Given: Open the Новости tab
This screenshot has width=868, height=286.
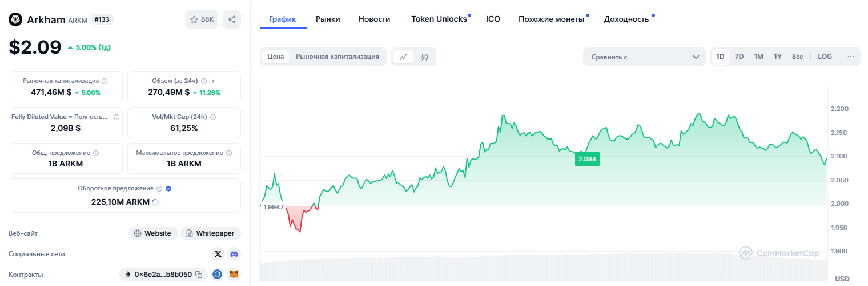Looking at the screenshot, I should pos(375,19).
